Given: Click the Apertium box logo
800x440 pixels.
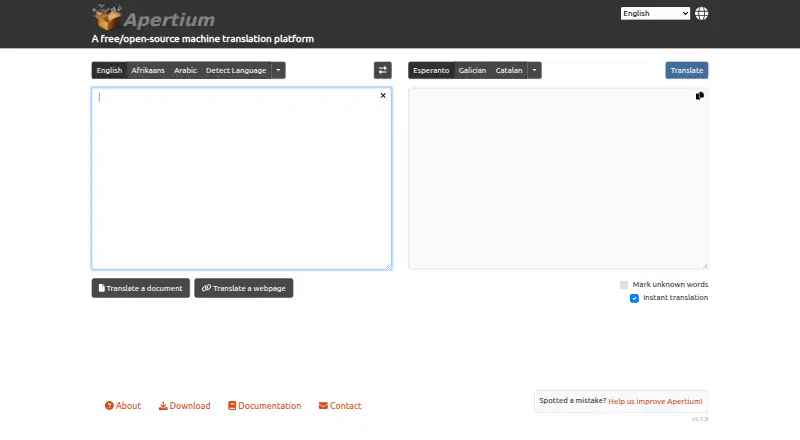Looking at the screenshot, I should 107,17.
